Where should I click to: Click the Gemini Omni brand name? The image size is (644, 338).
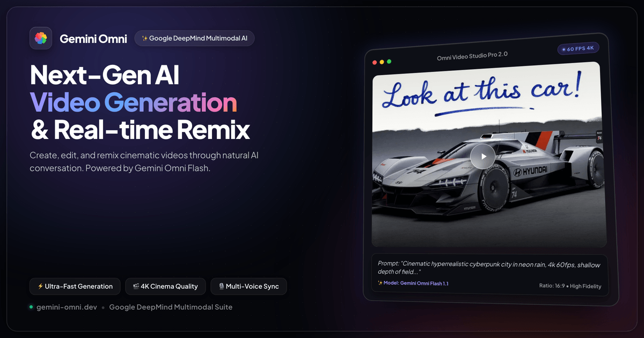(93, 39)
